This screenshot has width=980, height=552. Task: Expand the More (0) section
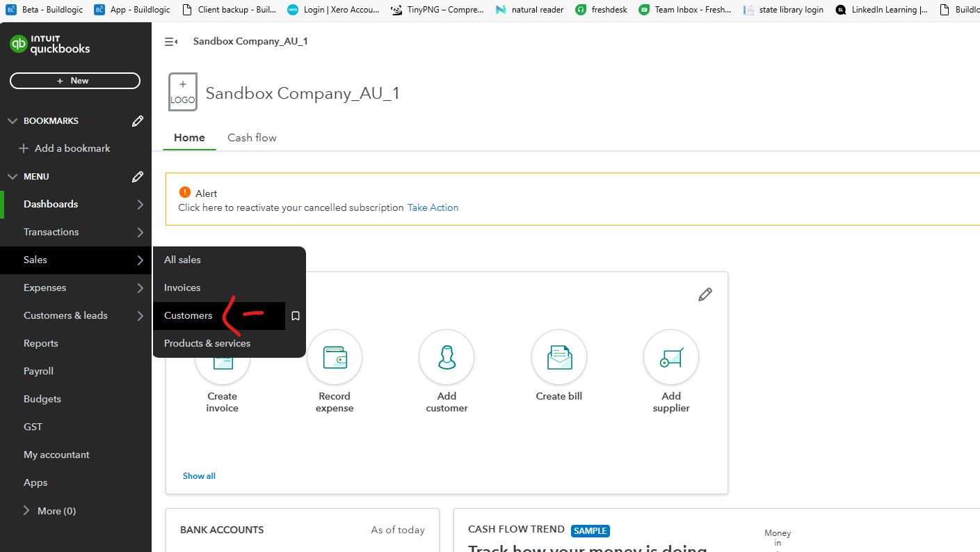pos(49,511)
